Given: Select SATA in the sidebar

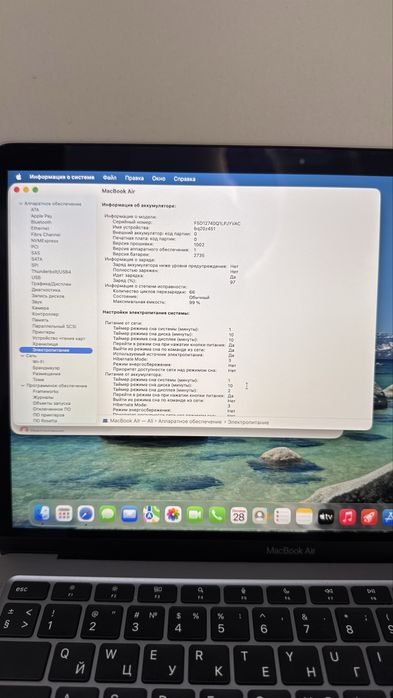Looking at the screenshot, I should [x=37, y=259].
